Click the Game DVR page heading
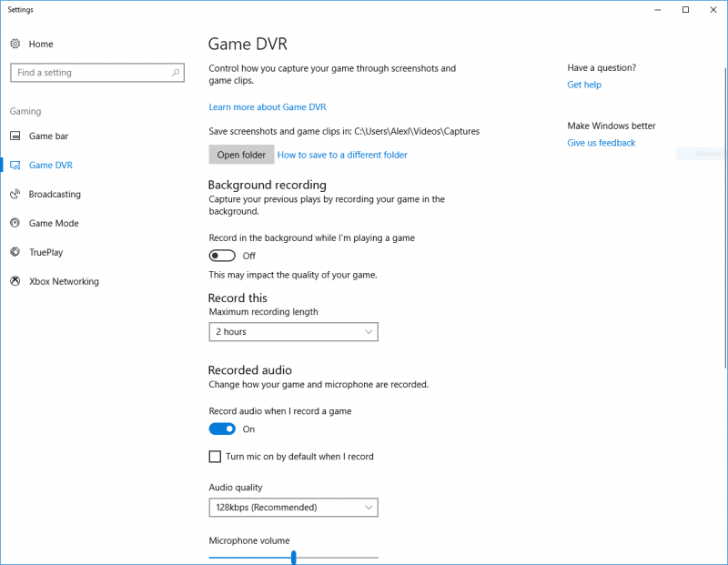Viewport: 728px width, 565px height. point(248,44)
